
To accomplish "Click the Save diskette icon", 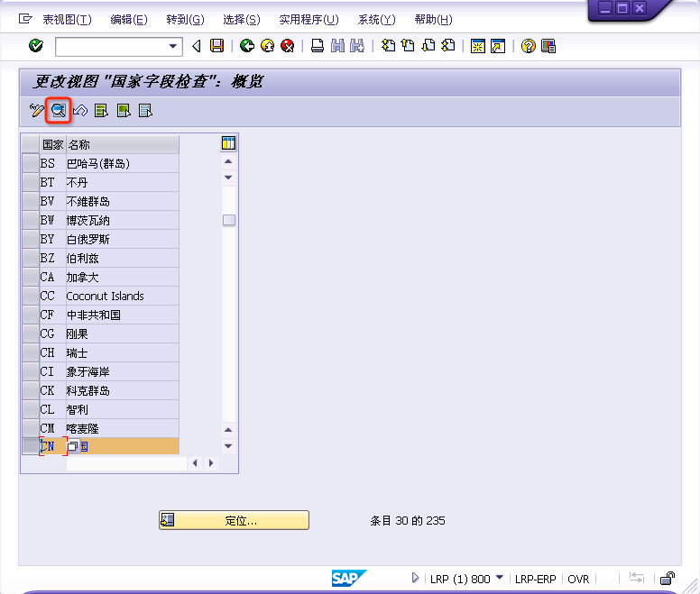I will [217, 45].
